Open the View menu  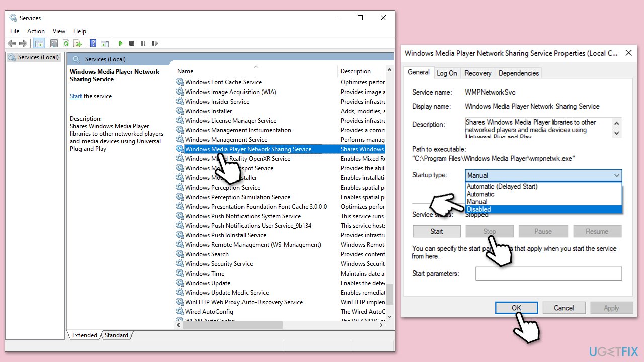coord(59,31)
